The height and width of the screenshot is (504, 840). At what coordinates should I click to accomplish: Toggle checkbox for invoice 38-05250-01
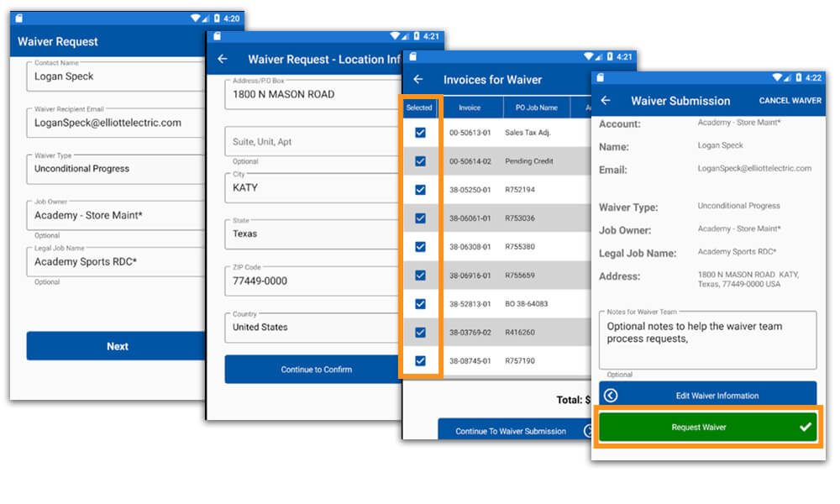point(420,190)
